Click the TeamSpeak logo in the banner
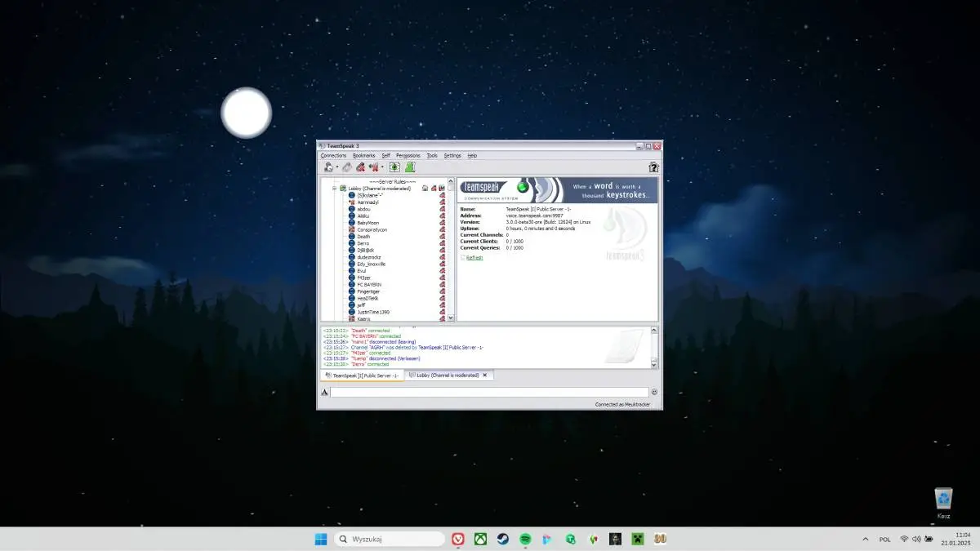 [483, 189]
